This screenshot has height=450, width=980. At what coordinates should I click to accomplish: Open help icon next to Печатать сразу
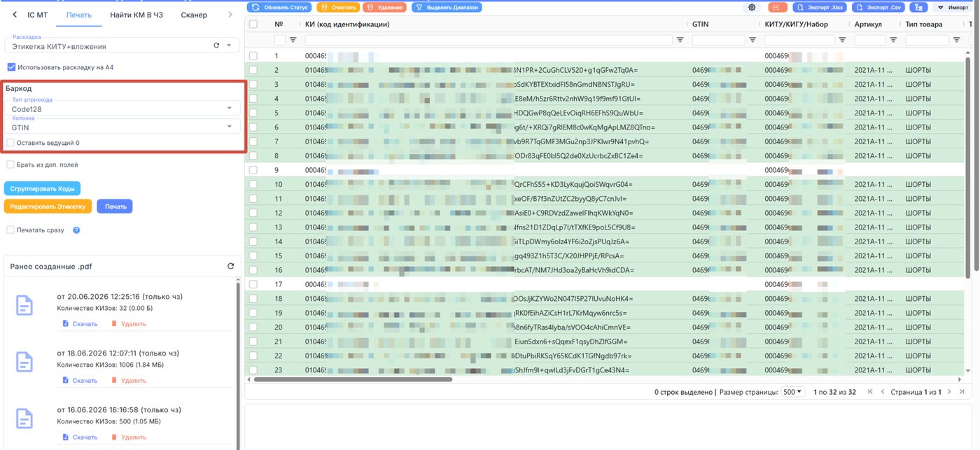(76, 230)
